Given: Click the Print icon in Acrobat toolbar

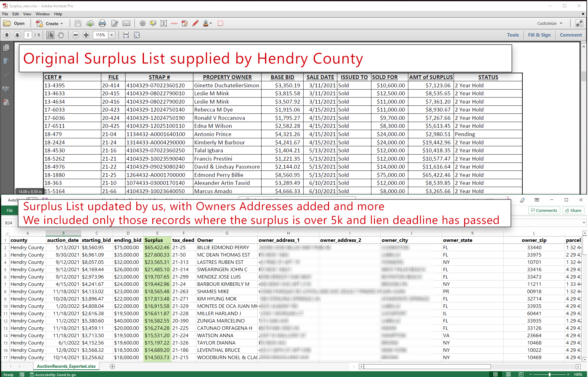Looking at the screenshot, I should coord(102,23).
